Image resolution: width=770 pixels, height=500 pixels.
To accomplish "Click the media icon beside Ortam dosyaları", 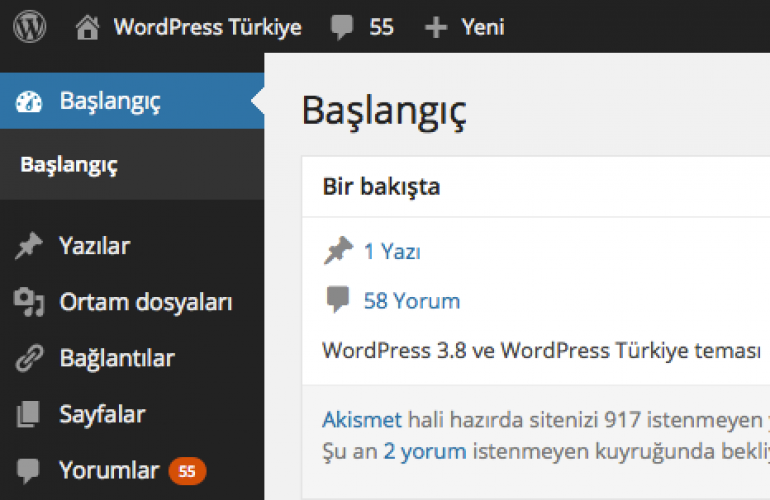I will (x=29, y=302).
